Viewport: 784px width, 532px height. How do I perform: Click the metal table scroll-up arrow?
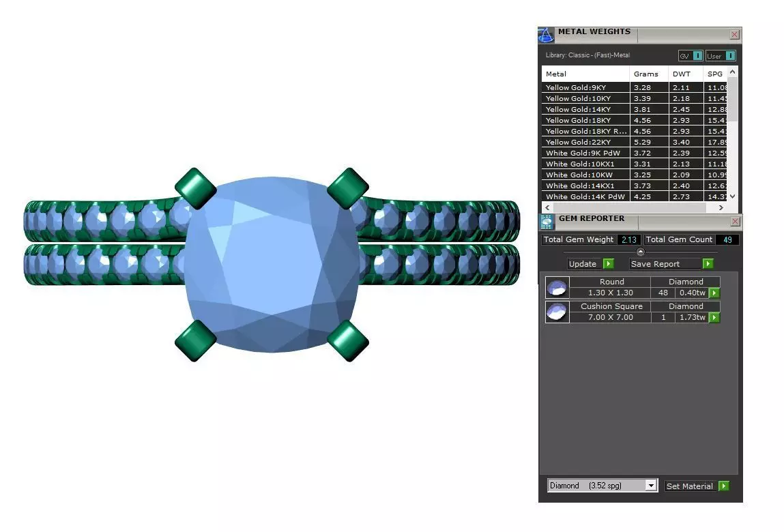pyautogui.click(x=733, y=72)
